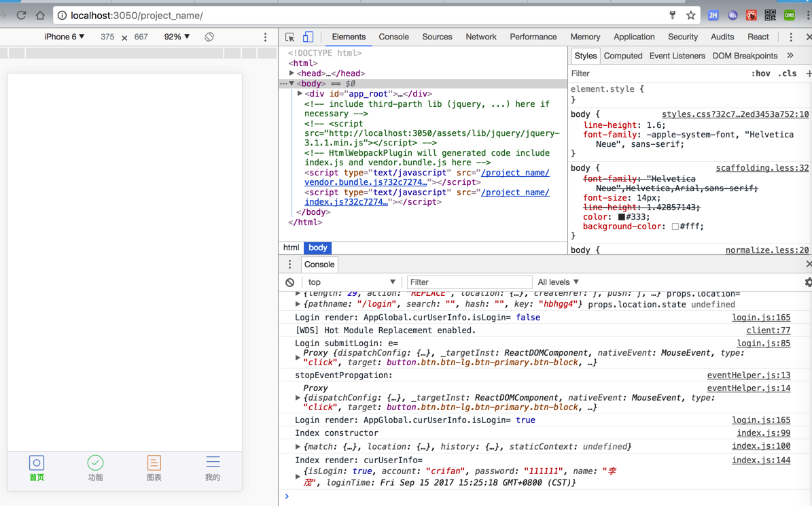Click the #333 color swatch
The height and width of the screenshot is (506, 812).
(x=621, y=217)
